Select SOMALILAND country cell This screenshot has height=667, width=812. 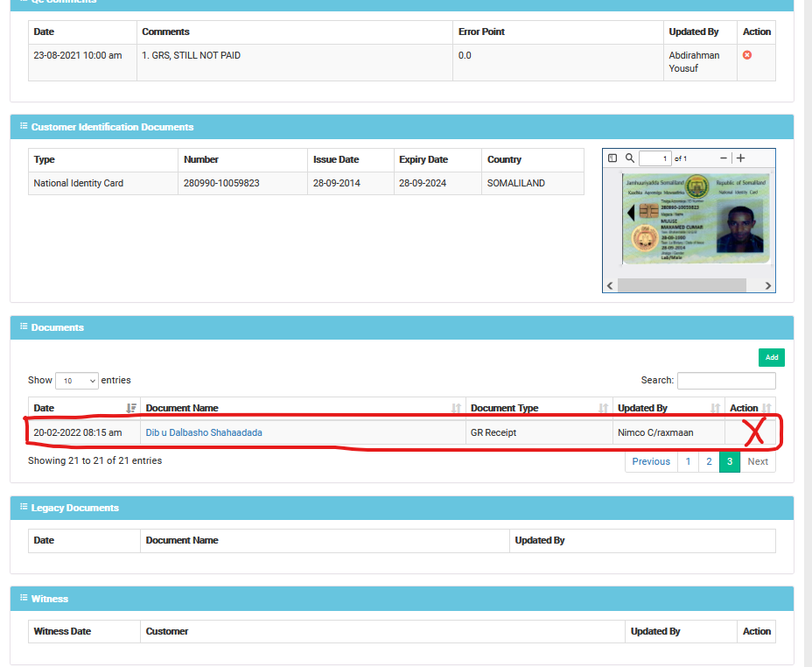point(533,183)
